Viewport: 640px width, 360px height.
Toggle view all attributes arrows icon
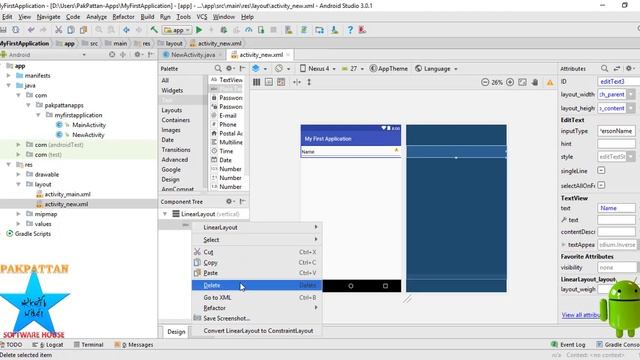pyautogui.click(x=617, y=69)
